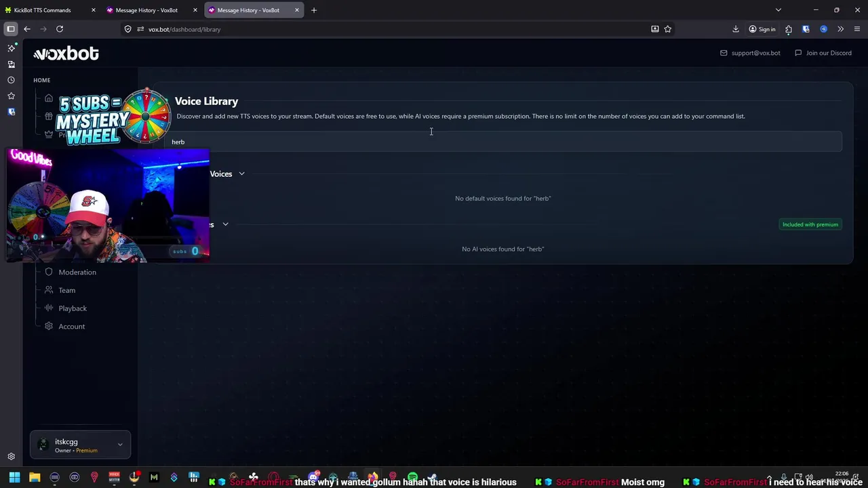Click the blue round extension icon
Viewport: 868px width, 488px height.
coord(823,29)
